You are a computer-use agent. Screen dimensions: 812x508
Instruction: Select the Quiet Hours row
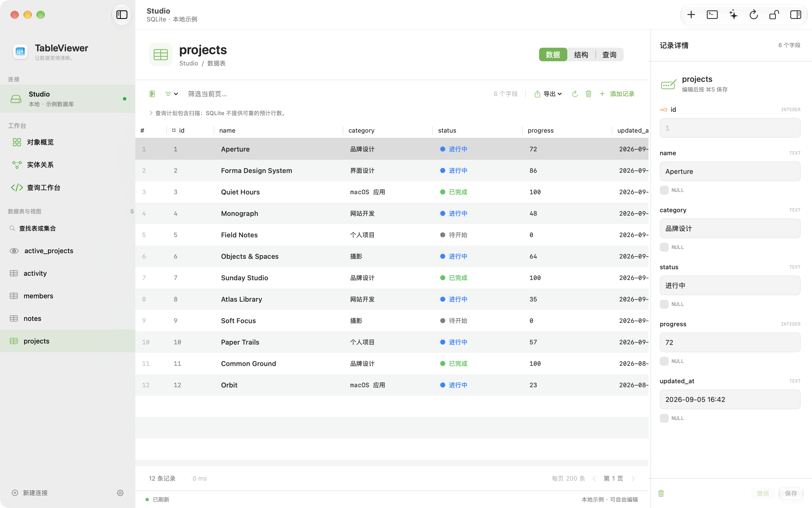(392, 192)
